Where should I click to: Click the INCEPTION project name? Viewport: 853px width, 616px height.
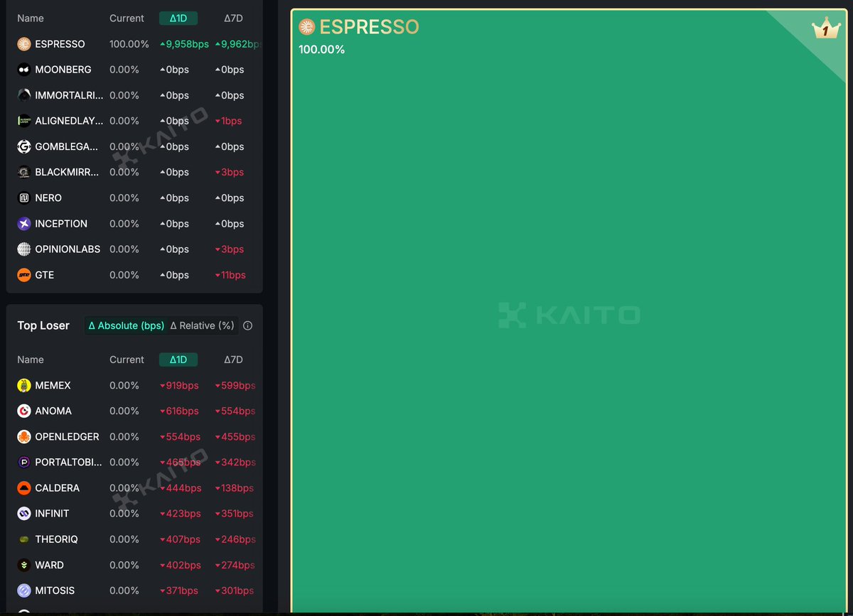[x=61, y=223]
